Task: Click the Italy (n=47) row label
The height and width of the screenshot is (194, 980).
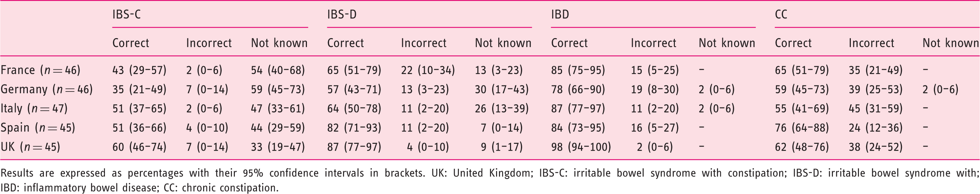Action: click(34, 109)
